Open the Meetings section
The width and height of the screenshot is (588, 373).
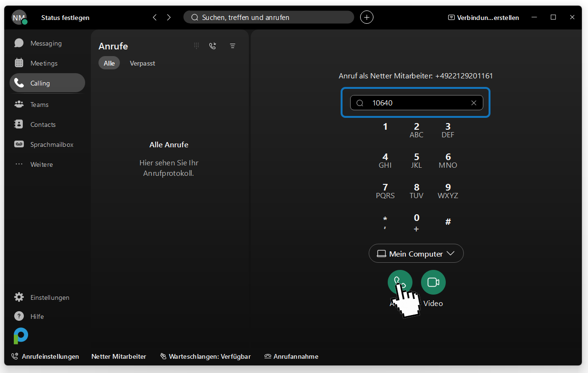(x=47, y=63)
